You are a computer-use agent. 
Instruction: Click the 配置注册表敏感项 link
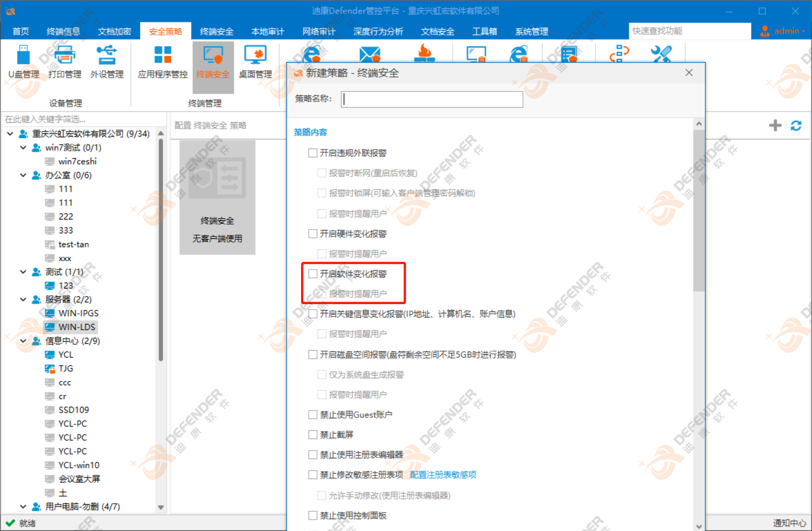(x=443, y=474)
